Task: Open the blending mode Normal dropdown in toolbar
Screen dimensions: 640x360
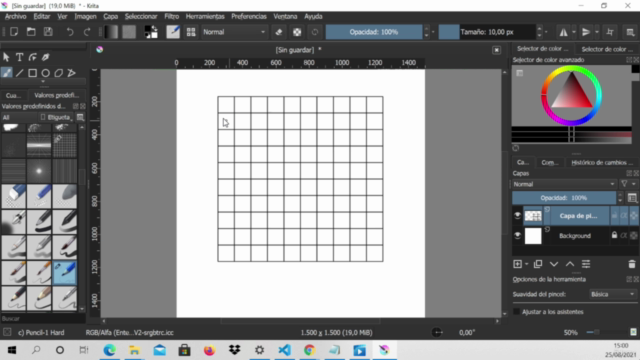Action: coord(234,32)
